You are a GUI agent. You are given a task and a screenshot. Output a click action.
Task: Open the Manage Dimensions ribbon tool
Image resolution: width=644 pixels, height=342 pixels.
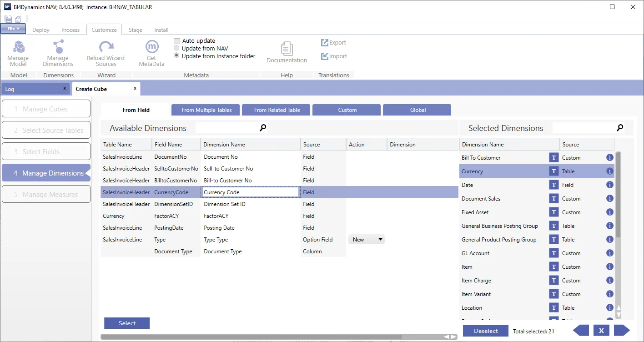[58, 53]
